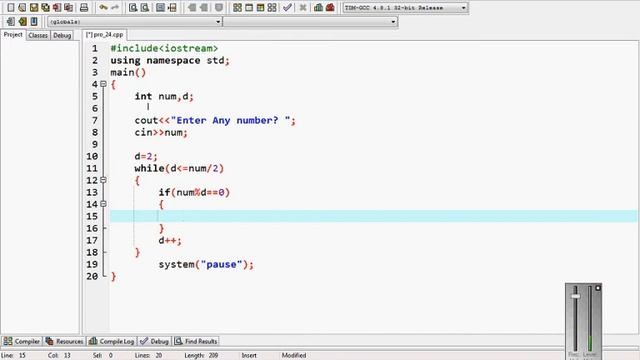Switch to the left-panel Debug tab
This screenshot has height=360, width=640.
pyautogui.click(x=62, y=36)
